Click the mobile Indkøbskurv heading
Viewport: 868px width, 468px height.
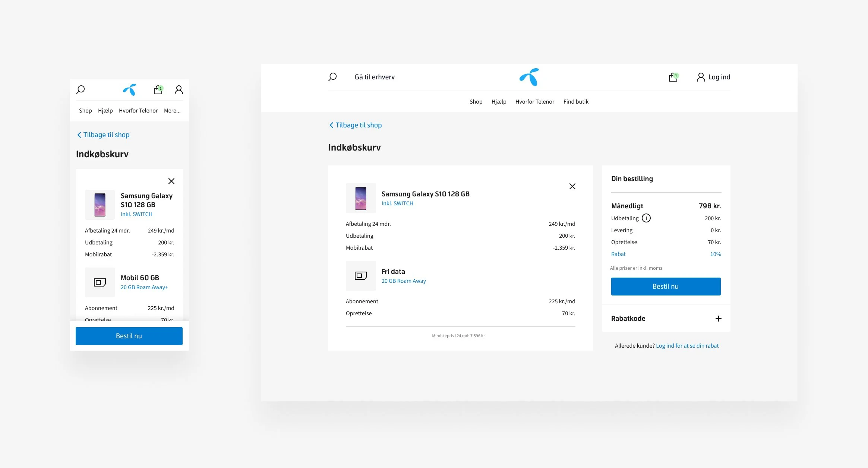coord(102,154)
